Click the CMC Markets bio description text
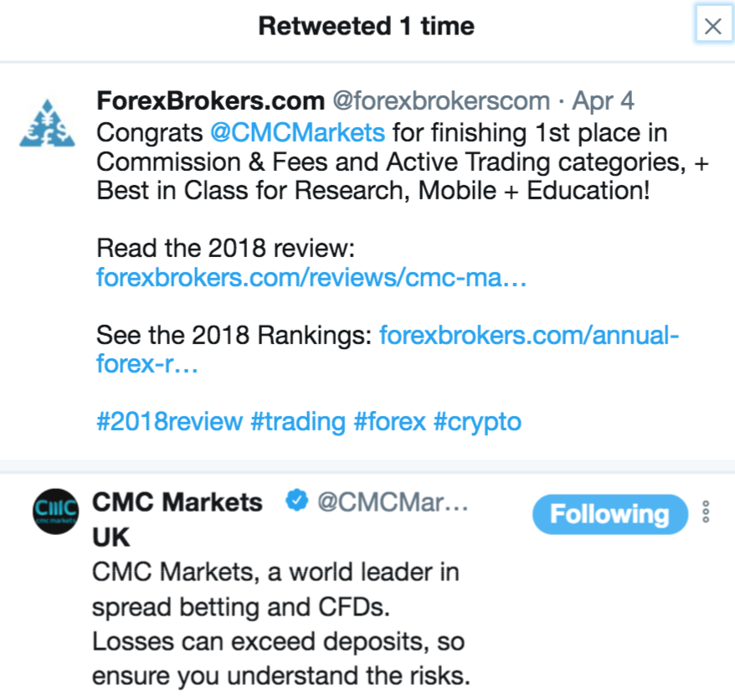735x700 pixels. [x=280, y=624]
